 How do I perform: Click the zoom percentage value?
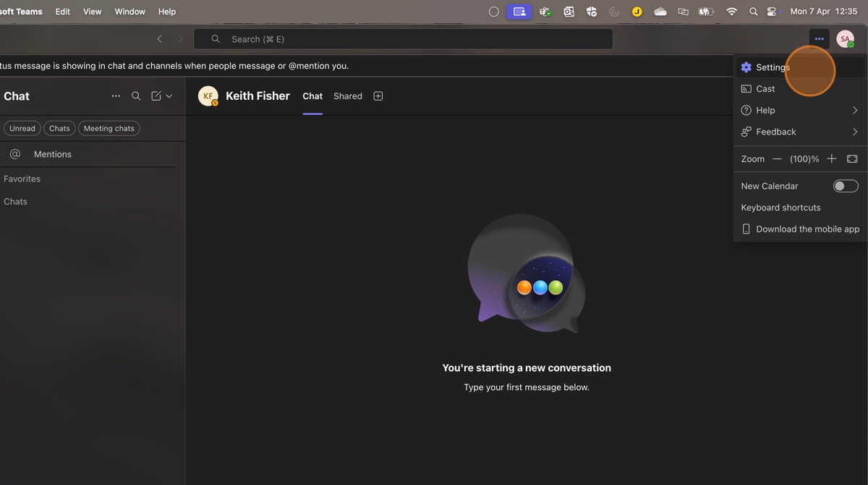pos(804,159)
